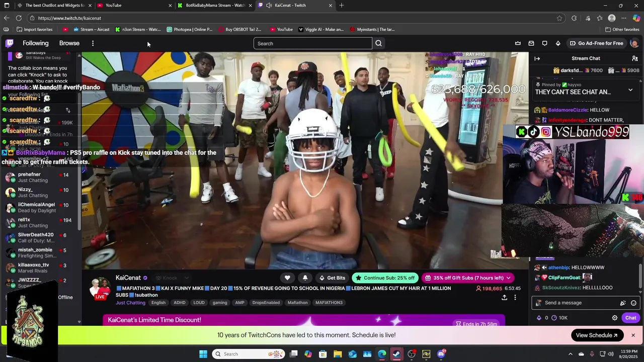
Task: Click the search magnifier button
Action: [x=378, y=43]
